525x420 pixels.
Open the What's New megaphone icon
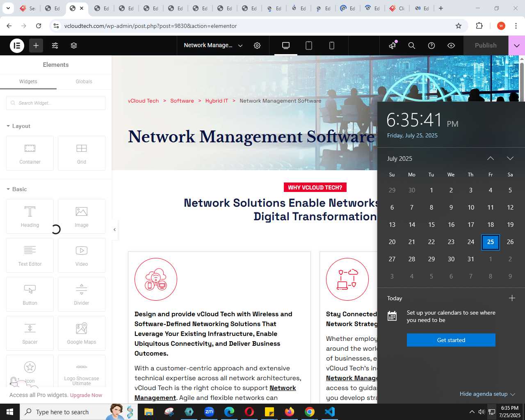click(x=393, y=46)
